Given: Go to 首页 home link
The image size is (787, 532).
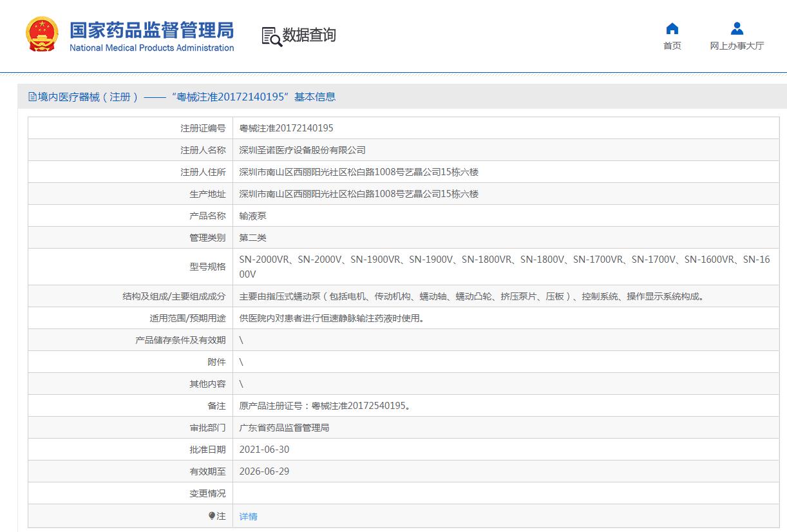Looking at the screenshot, I should pos(672,46).
